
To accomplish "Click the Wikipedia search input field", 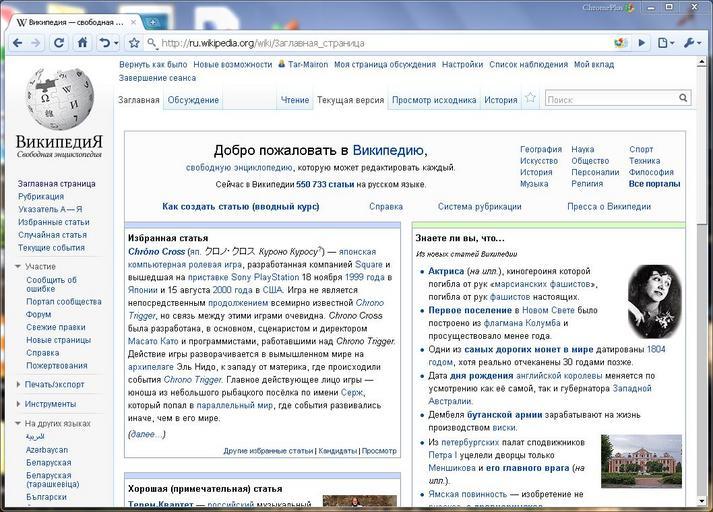I will click(610, 99).
